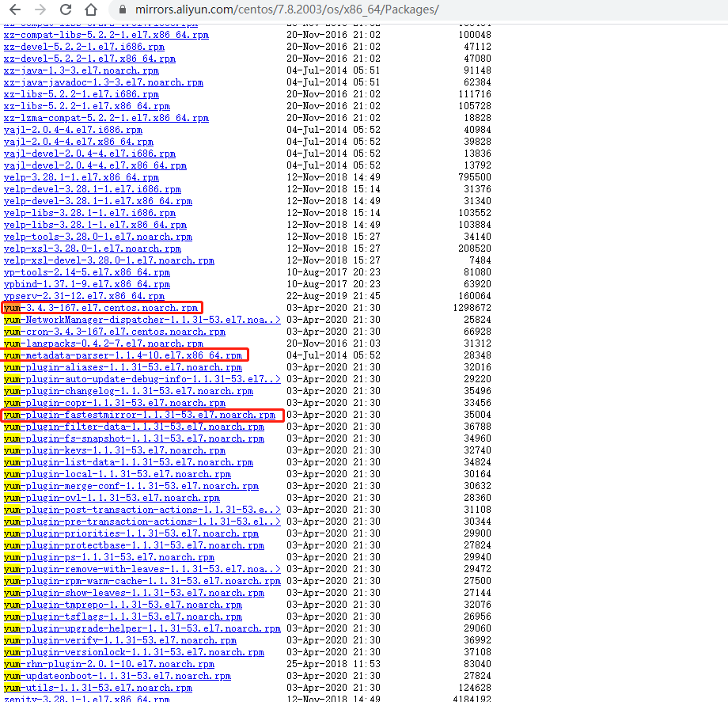
Task: Open yelp-devel-3.28.1-1 i686 rpm
Action: (x=93, y=189)
